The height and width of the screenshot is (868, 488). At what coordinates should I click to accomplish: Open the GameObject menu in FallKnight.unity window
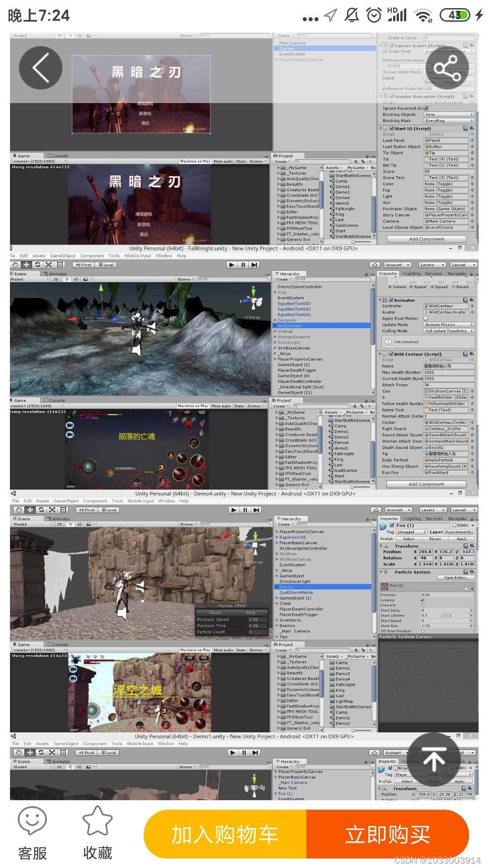coord(63,256)
